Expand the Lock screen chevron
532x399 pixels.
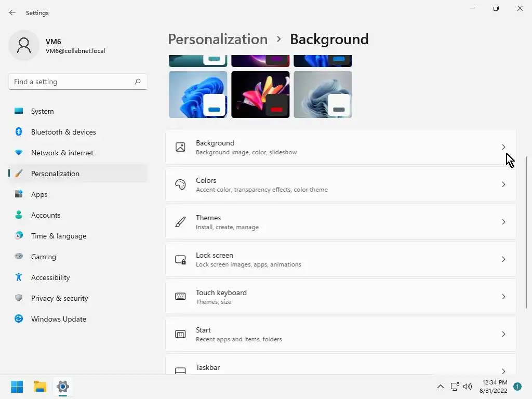tap(503, 259)
